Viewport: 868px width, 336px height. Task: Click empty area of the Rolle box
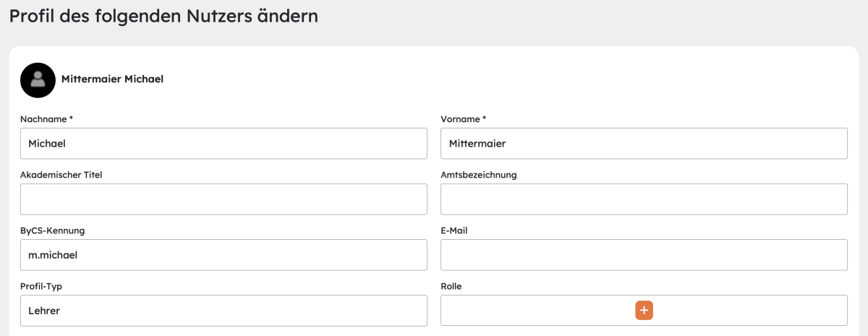click(535, 311)
